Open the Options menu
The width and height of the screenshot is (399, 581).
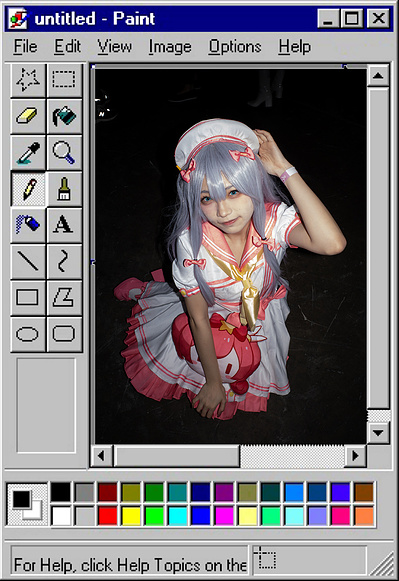coord(235,47)
